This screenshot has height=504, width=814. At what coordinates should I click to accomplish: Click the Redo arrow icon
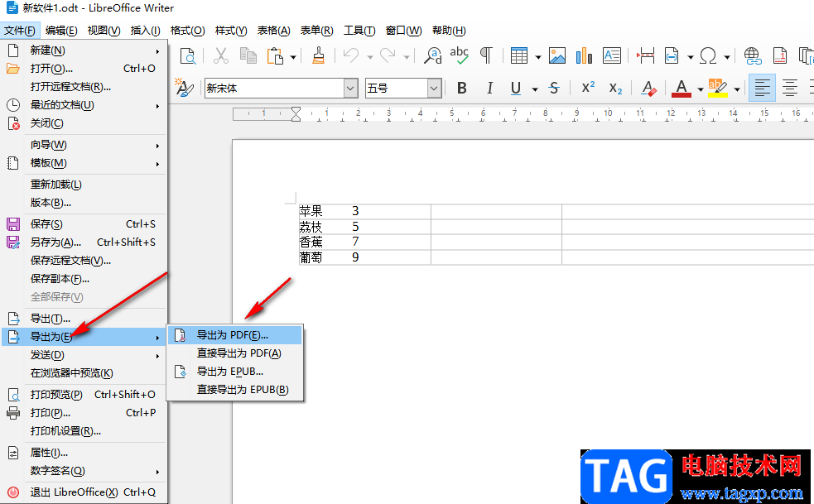388,55
